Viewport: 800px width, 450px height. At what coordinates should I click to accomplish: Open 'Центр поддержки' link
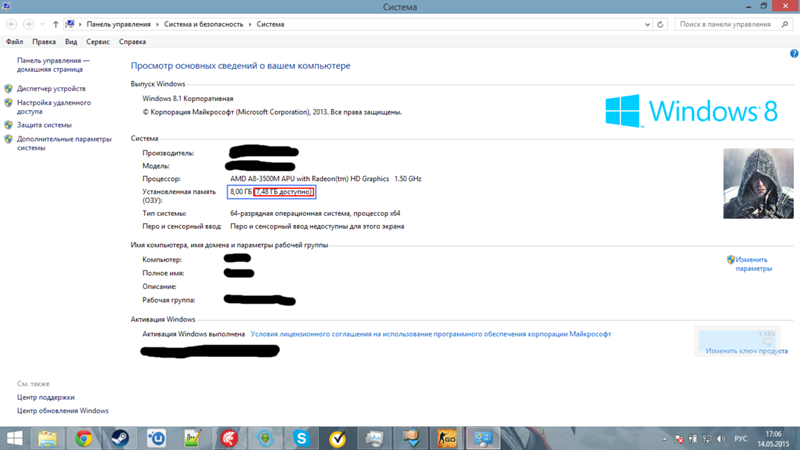click(x=45, y=397)
